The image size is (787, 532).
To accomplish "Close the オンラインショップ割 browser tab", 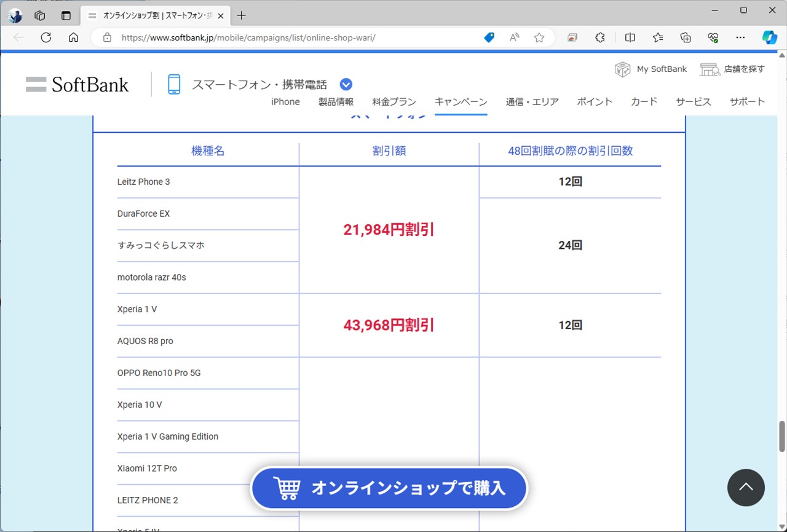I will coord(221,15).
